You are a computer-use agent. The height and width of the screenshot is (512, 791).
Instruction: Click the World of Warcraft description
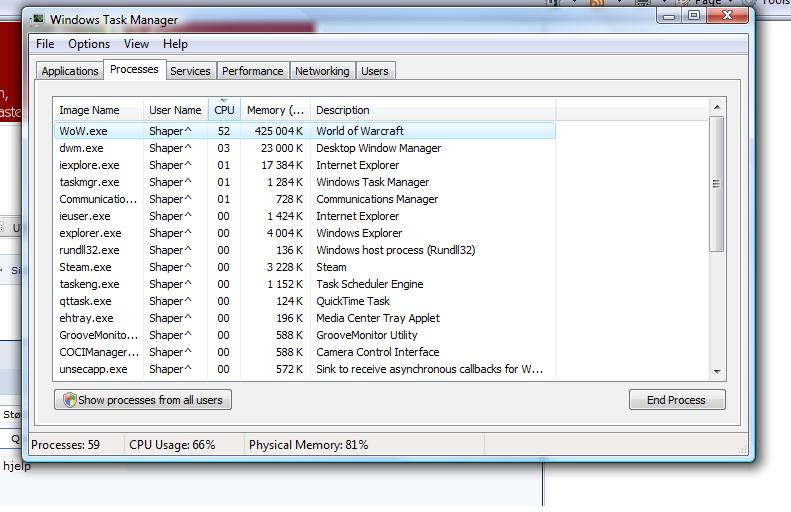point(360,131)
